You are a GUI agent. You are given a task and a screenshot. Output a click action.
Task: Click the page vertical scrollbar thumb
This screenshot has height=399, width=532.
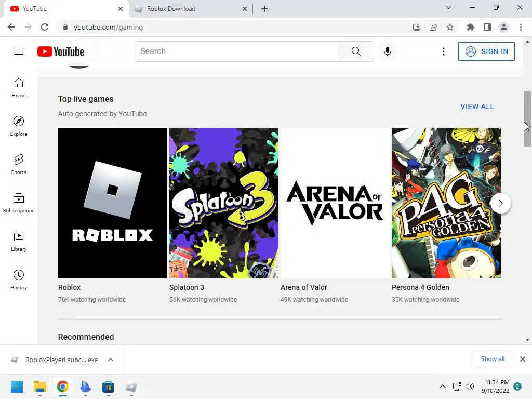coord(527,119)
